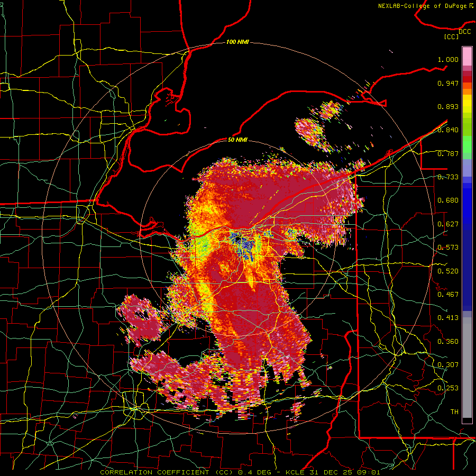Select the 0.307 scale value
The height and width of the screenshot is (476, 476).
tap(448, 365)
